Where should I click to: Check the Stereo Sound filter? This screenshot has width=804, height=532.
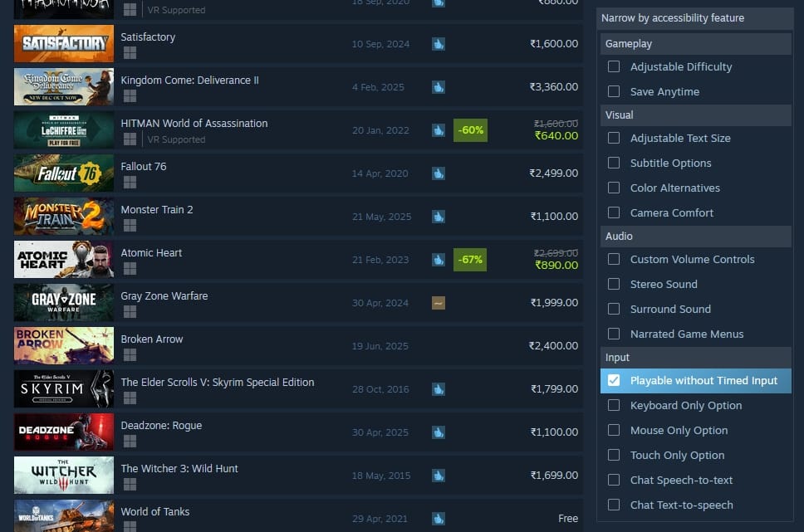pyautogui.click(x=614, y=284)
